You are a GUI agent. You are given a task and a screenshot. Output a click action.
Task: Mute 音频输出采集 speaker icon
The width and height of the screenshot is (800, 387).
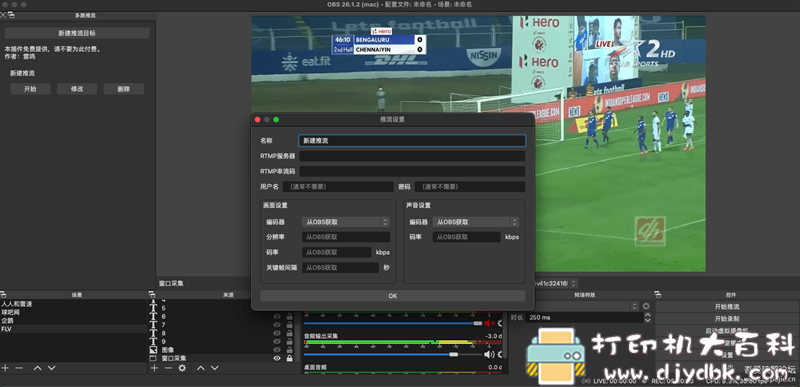489,354
